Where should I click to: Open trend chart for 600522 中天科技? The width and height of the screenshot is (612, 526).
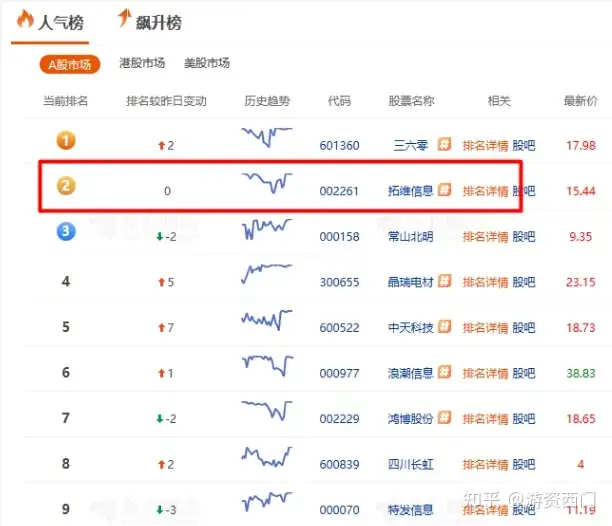(x=267, y=320)
